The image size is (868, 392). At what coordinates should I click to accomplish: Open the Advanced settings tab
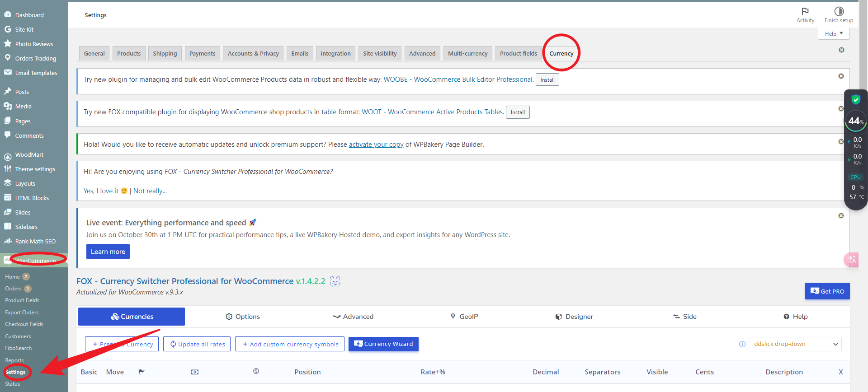pos(422,53)
